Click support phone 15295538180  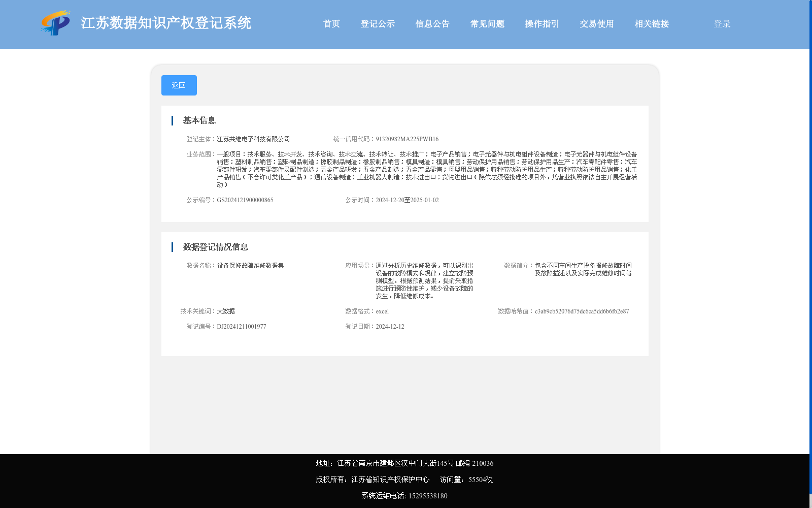428,496
